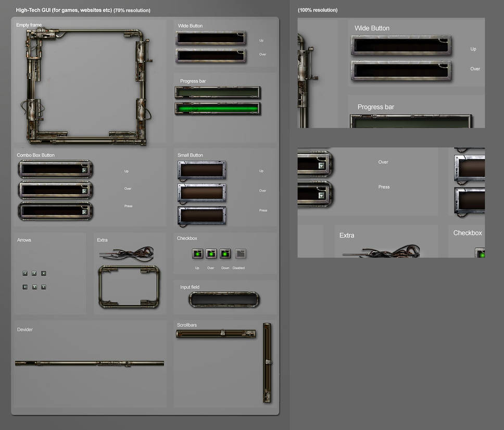Image resolution: width=504 pixels, height=430 pixels.
Task: Click the 'Input field' label
Action: point(190,287)
